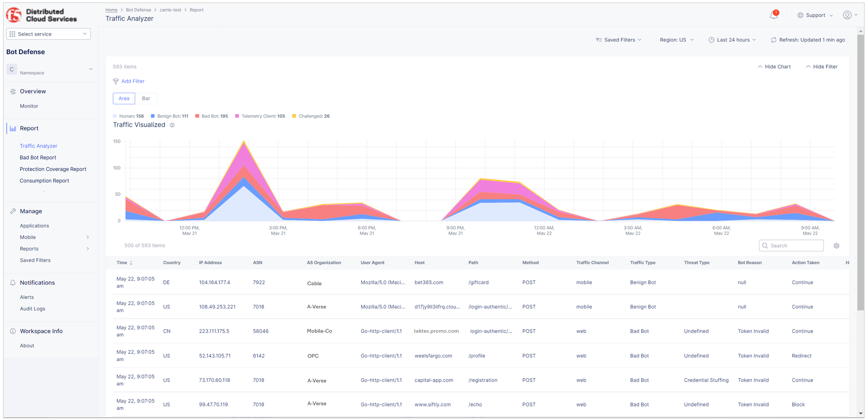
Task: Open Last 24 hours time dropdown
Action: [732, 40]
